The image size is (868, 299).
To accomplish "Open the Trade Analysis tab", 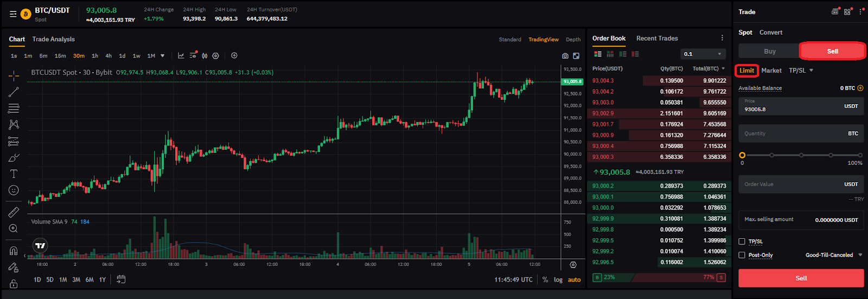I will [x=54, y=39].
